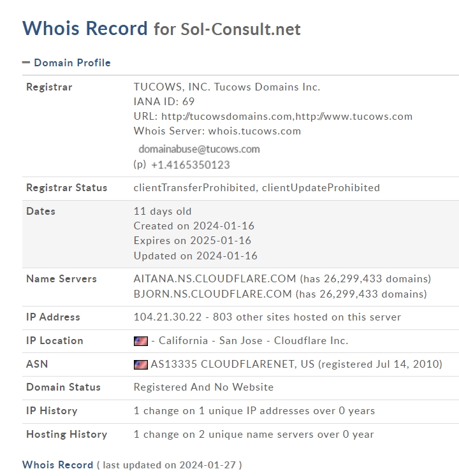This screenshot has width=459, height=476.
Task: Click '( last updated on 2024-01-27 )' text
Action: pos(170,465)
